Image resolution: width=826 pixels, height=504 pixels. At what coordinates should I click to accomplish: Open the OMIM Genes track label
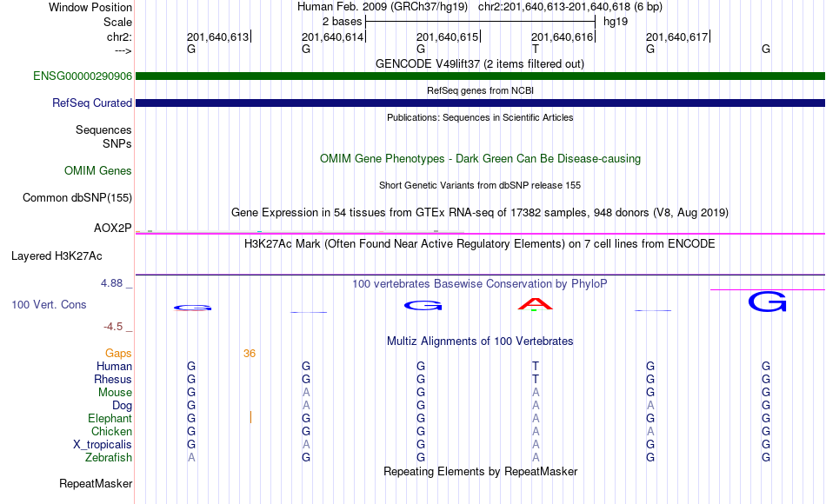[97, 170]
